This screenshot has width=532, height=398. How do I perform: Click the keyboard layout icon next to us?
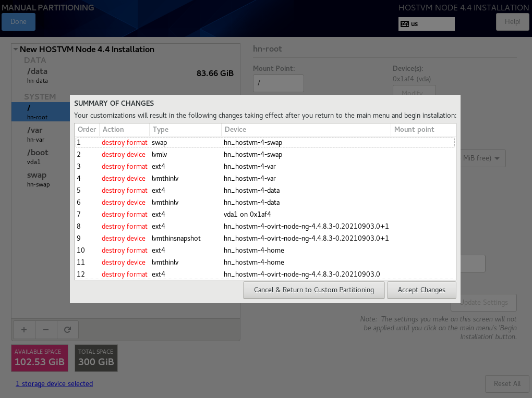tap(405, 24)
